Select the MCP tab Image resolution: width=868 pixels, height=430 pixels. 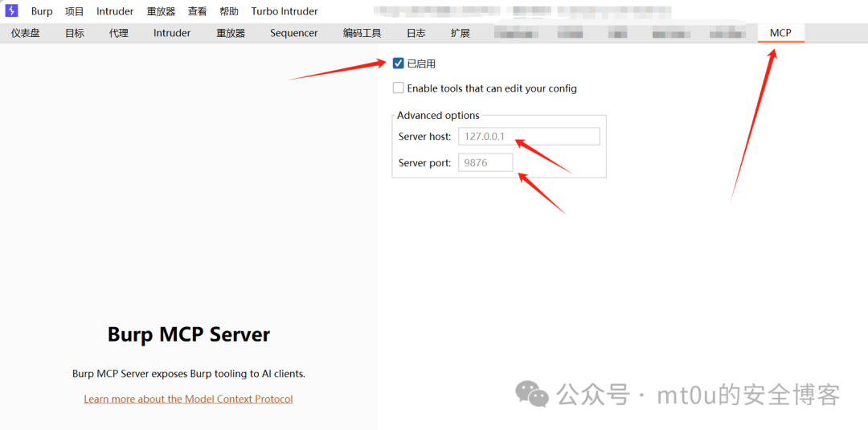tap(780, 33)
